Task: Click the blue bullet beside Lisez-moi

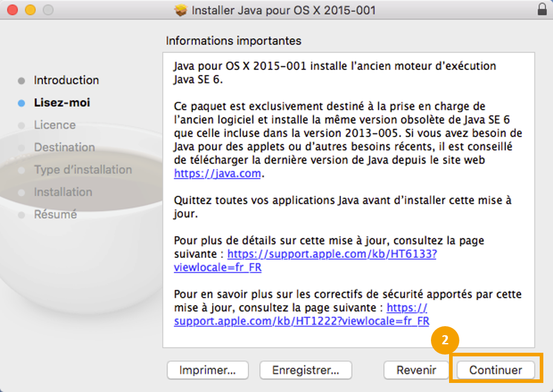Action: click(22, 103)
